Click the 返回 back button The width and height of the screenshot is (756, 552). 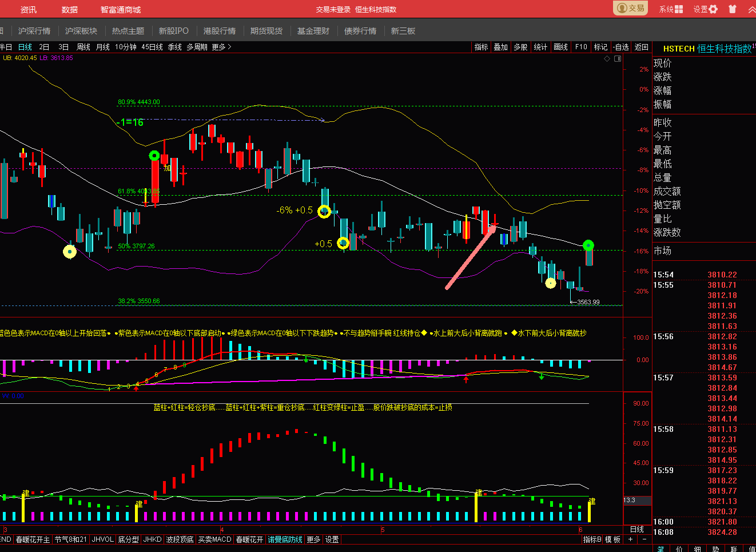[642, 47]
